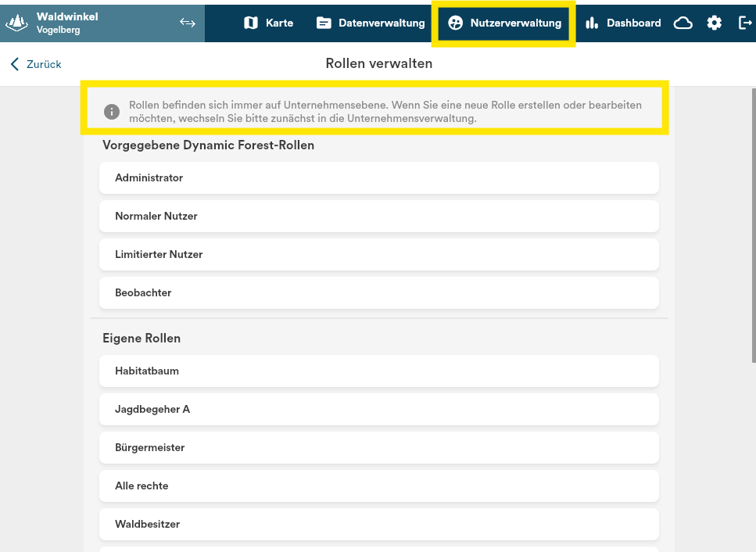
Task: Open the settings gear icon
Action: [715, 23]
